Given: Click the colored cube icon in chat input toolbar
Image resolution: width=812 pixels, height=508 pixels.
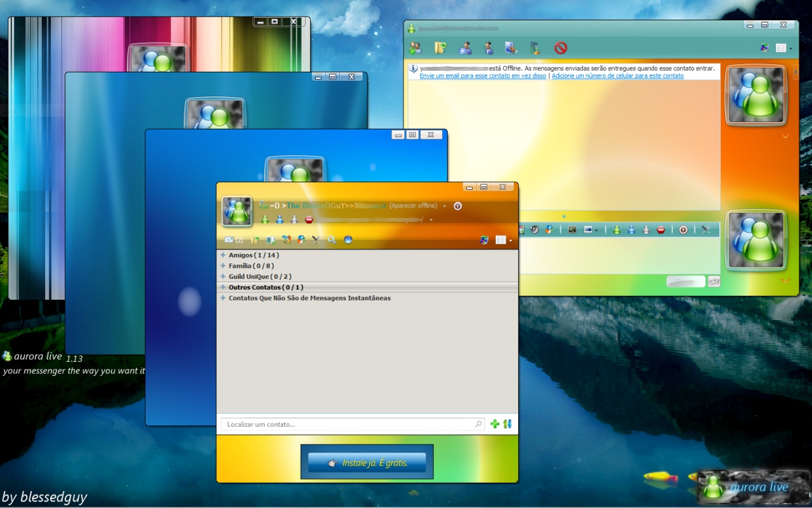Looking at the screenshot, I should (549, 229).
